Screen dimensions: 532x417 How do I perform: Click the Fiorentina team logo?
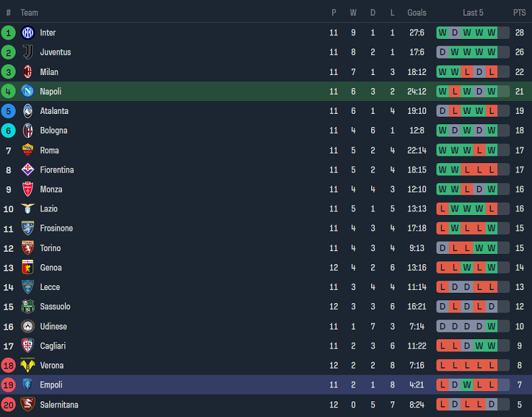28,170
